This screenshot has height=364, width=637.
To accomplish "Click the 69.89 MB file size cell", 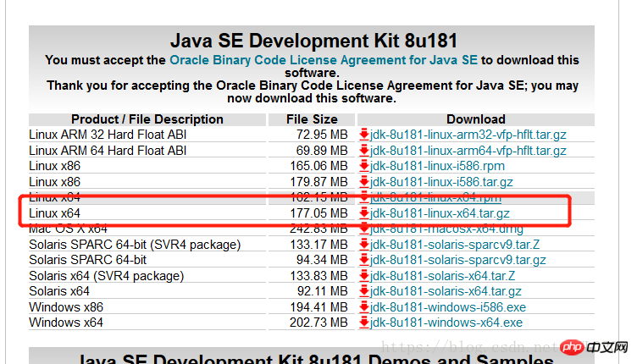I will click(x=322, y=151).
